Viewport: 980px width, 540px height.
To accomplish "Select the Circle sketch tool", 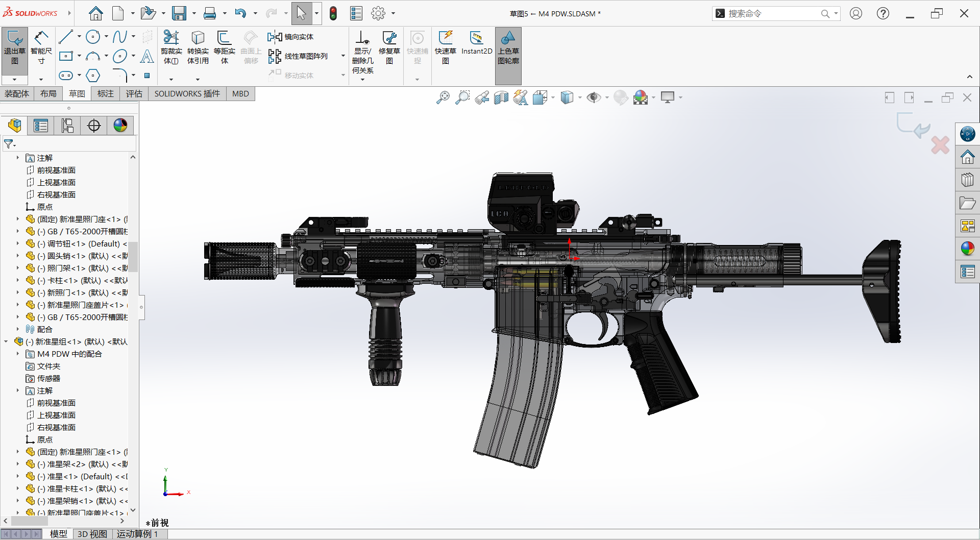I will click(x=93, y=37).
